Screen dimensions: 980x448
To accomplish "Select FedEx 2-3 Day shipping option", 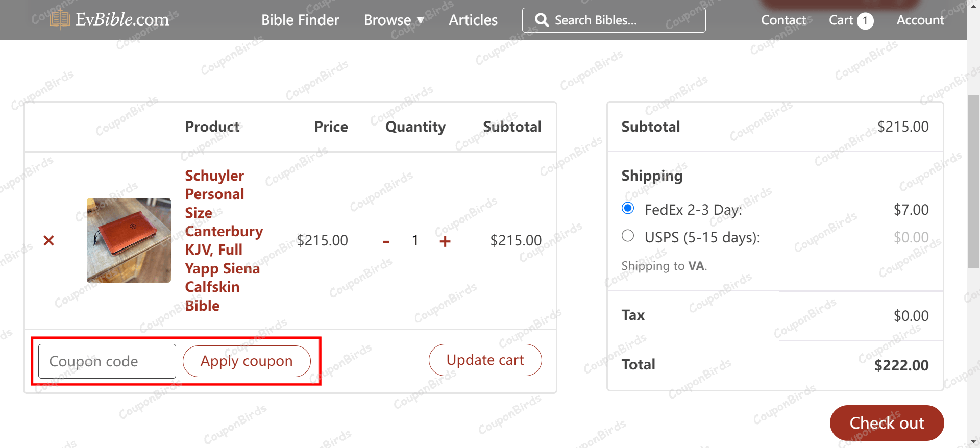I will point(628,208).
